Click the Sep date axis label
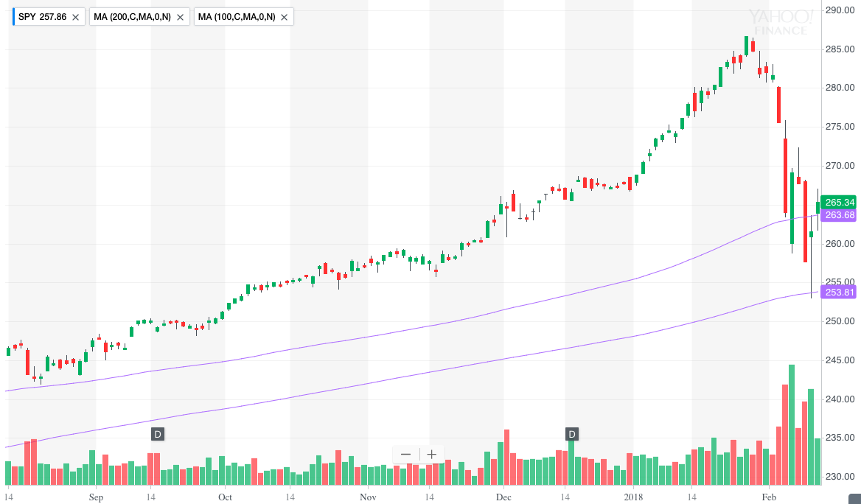Viewport: 861px width, 504px height. (x=96, y=497)
